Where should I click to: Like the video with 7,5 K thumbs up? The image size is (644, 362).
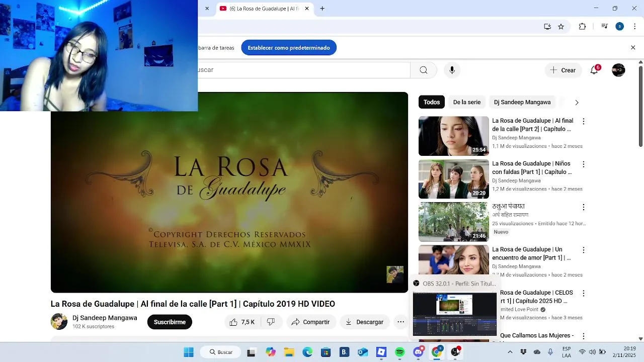pyautogui.click(x=243, y=322)
